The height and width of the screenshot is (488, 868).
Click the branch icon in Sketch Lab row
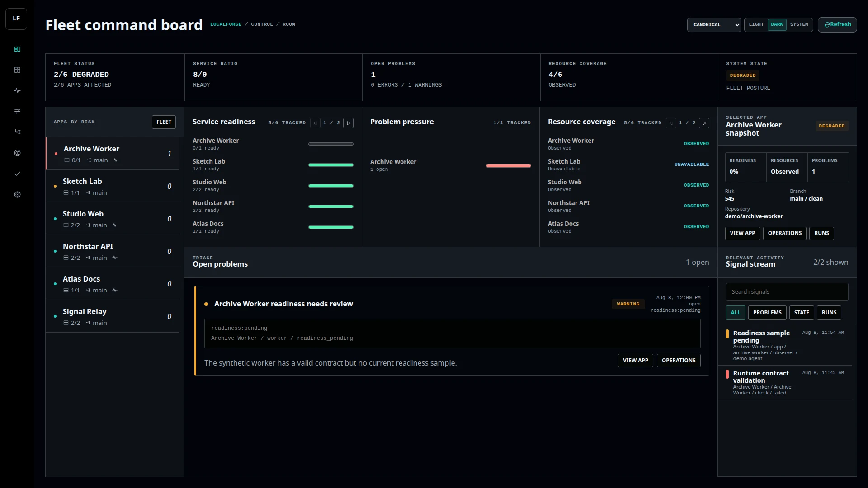pos(88,192)
